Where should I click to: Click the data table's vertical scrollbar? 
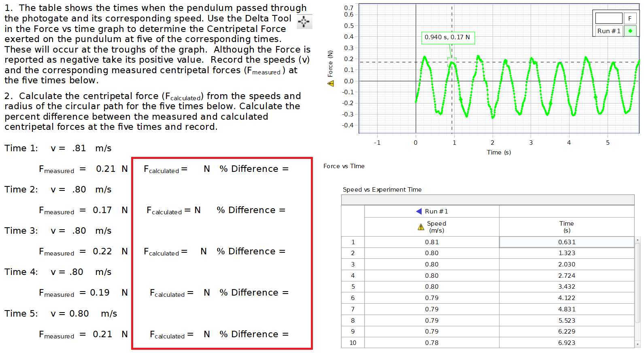point(638,292)
